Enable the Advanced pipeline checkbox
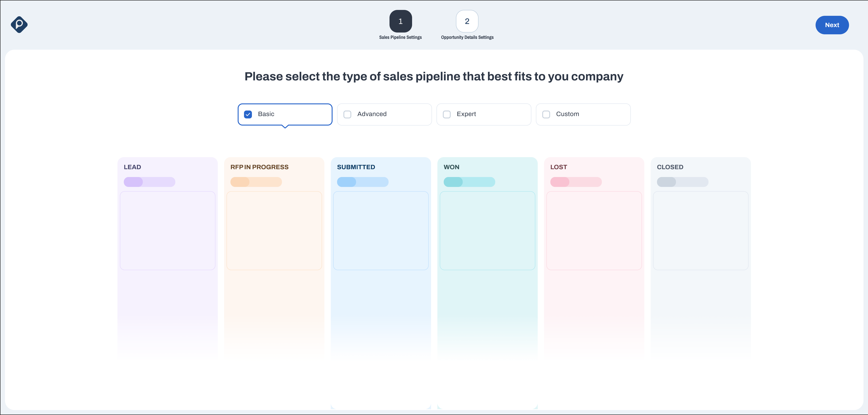 pyautogui.click(x=347, y=114)
